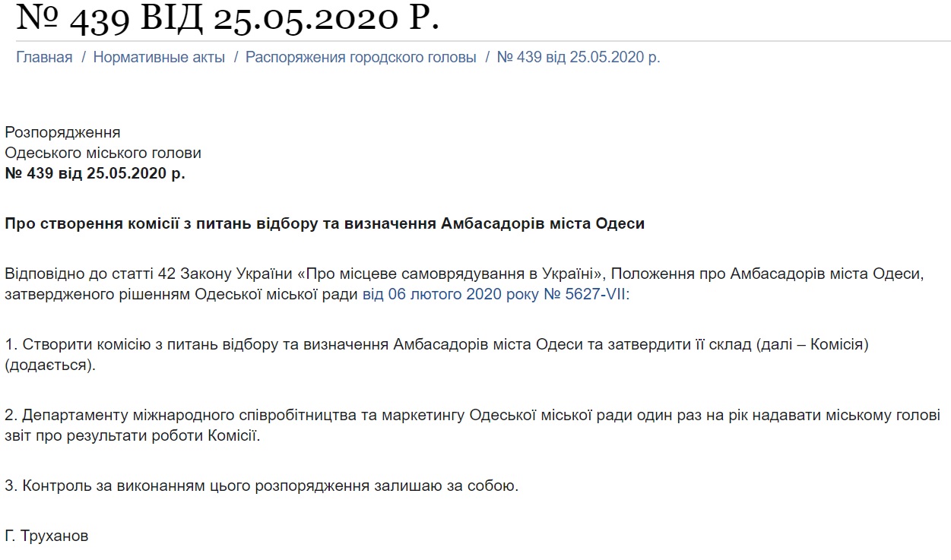
Task: Open Распоряжения городского головы breadcrumb
Action: 361,58
